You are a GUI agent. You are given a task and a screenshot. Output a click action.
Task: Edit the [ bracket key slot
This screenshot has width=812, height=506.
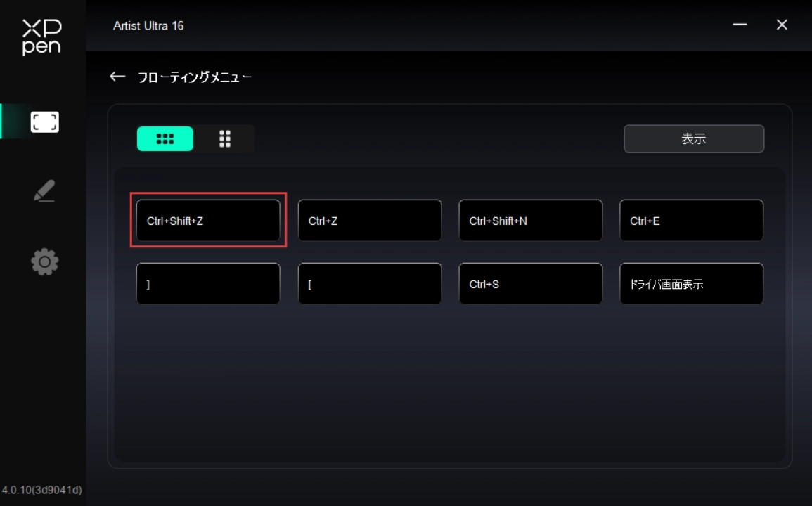click(370, 284)
